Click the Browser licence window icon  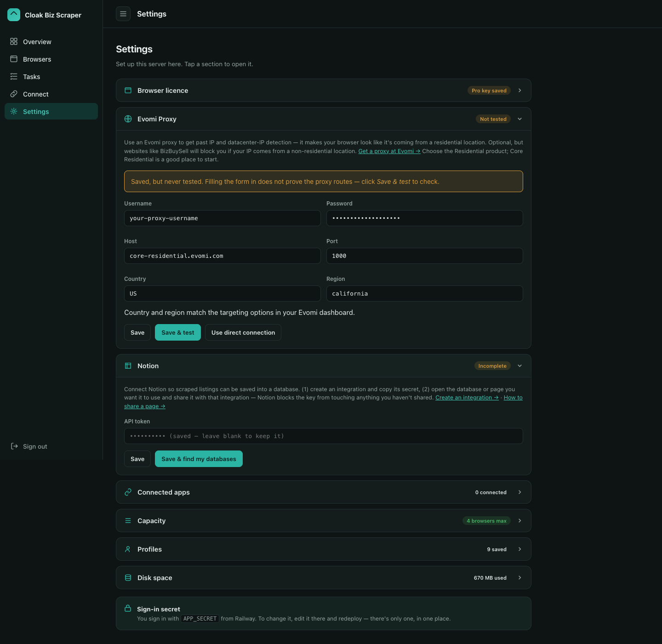pos(128,91)
